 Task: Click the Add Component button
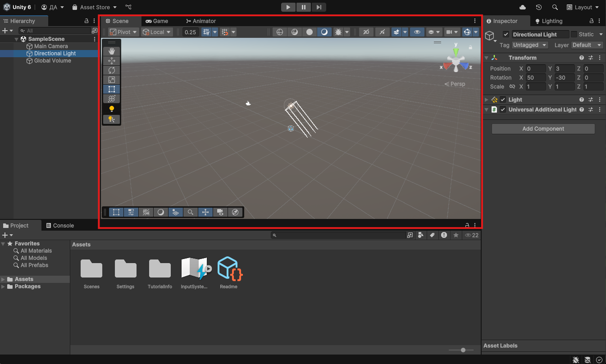[543, 129]
